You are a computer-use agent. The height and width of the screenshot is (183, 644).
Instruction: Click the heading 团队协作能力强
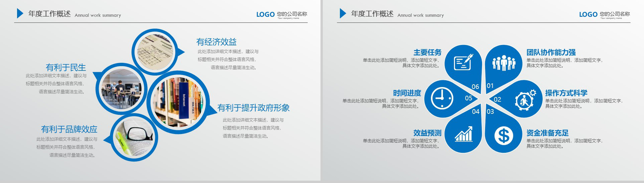tap(551, 52)
